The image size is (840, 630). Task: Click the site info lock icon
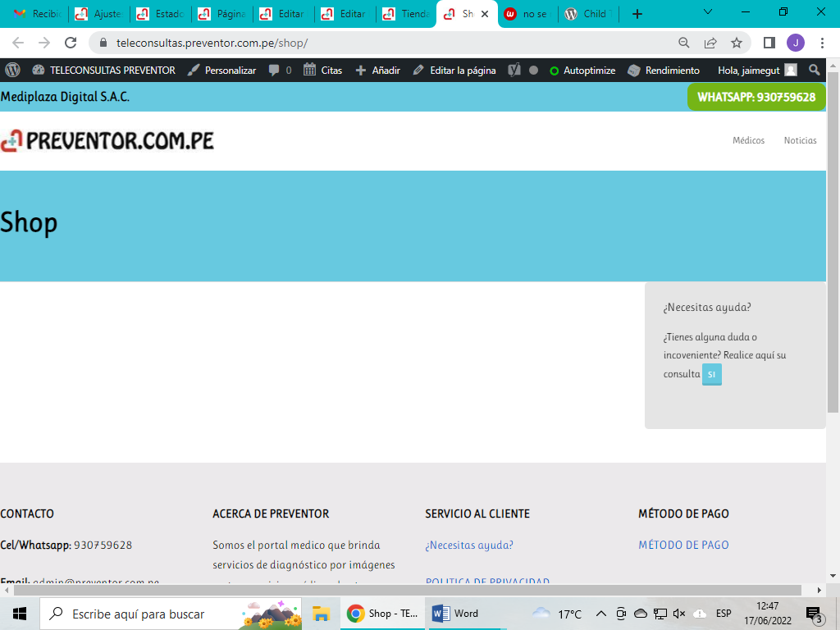103,43
